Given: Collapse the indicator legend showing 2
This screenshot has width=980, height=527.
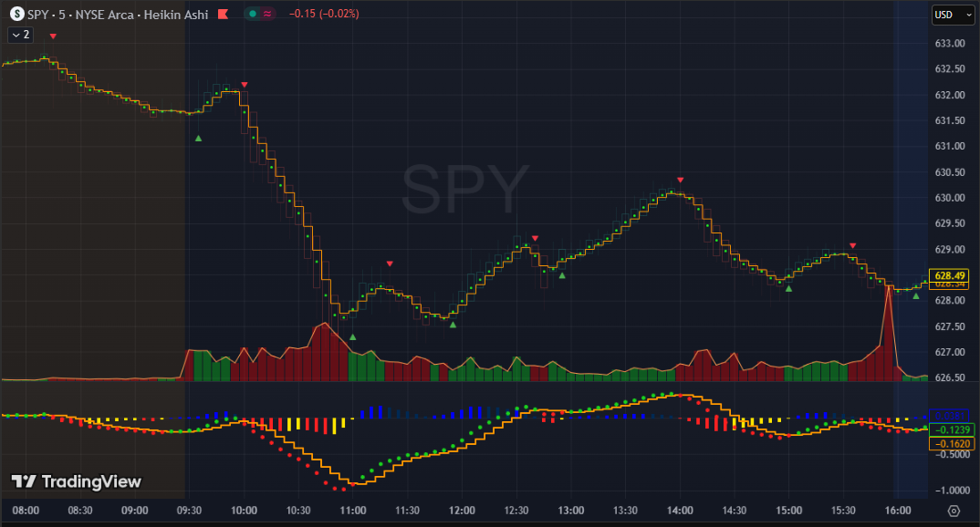Looking at the screenshot, I should point(20,35).
